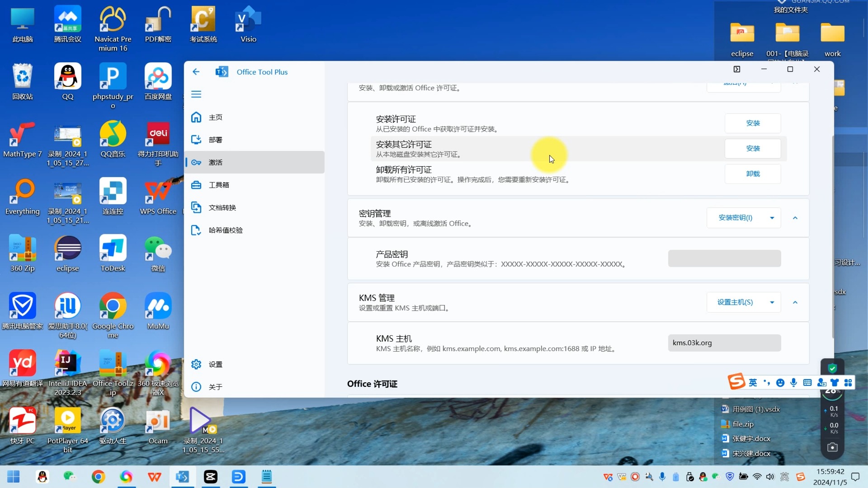The width and height of the screenshot is (868, 488).
Task: Open Google Chrome desktop shortcut
Action: click(x=113, y=315)
